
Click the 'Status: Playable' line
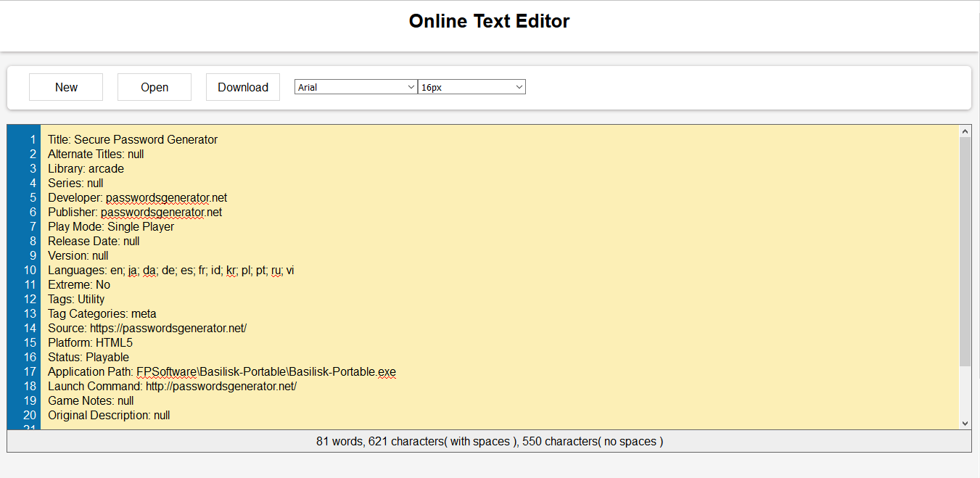pyautogui.click(x=88, y=357)
